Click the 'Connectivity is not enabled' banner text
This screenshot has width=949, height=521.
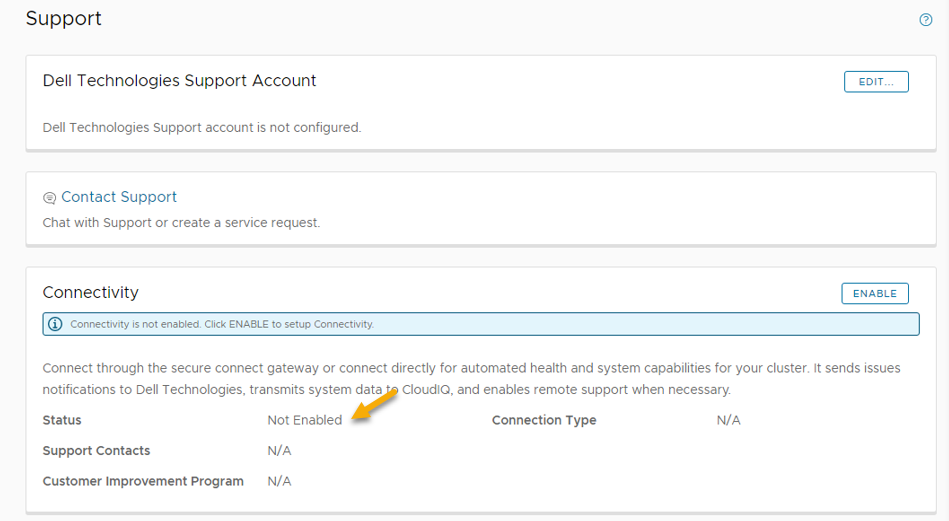(x=222, y=324)
